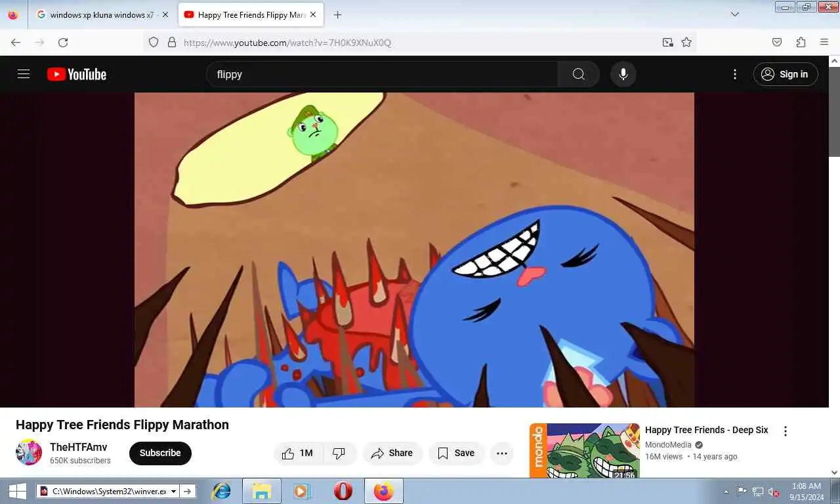Select the Happy Tree Friends Flippy Marathon tab
The image size is (840, 504).
tap(251, 14)
